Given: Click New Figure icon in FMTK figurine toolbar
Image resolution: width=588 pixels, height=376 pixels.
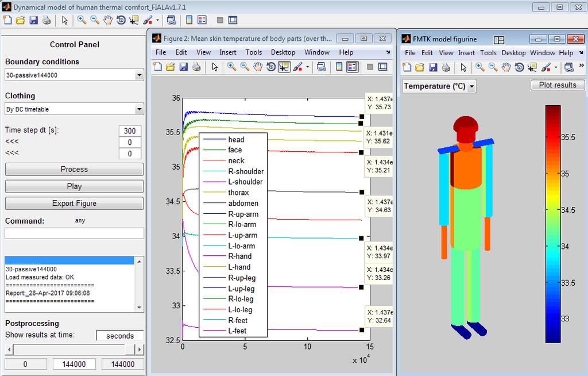Looking at the screenshot, I should [407, 67].
